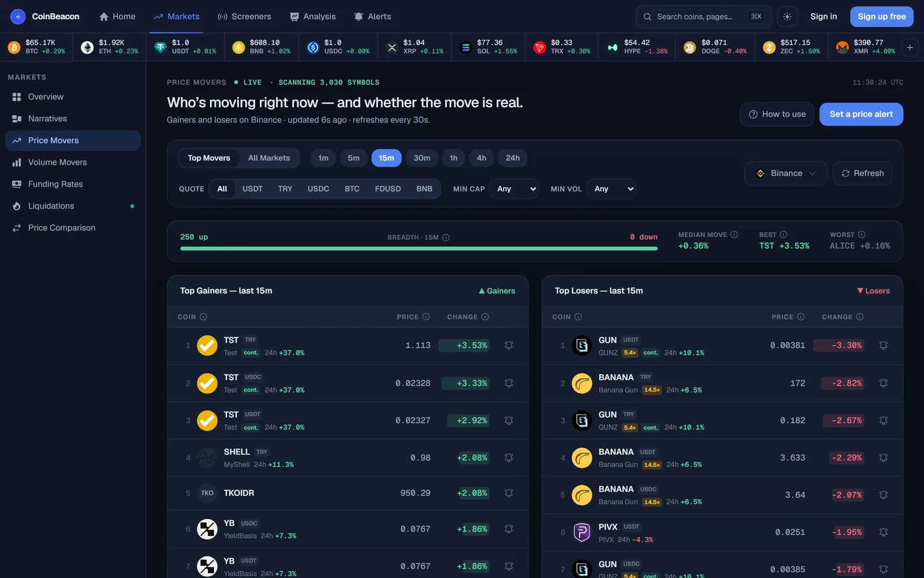Set alert bell for PIVX USDT row
This screenshot has width=924, height=578.
pos(884,532)
